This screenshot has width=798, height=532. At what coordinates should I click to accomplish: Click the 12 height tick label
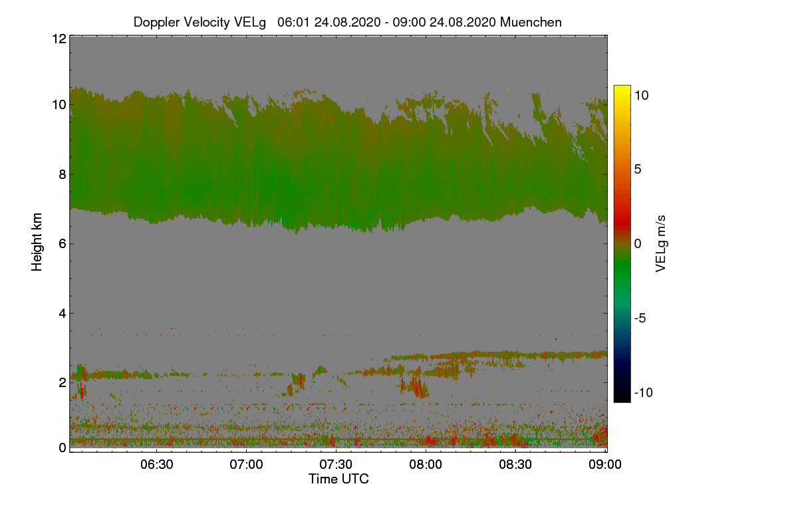tap(59, 39)
